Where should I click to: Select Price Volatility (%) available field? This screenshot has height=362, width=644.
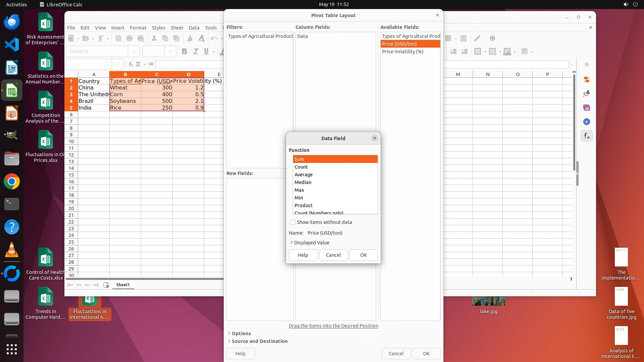point(402,52)
